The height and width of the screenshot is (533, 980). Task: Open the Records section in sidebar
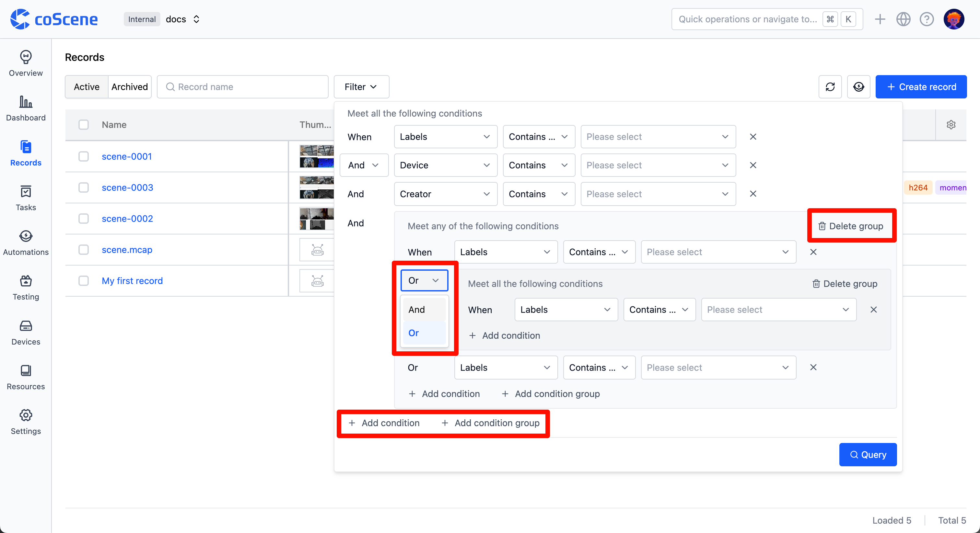[x=26, y=152]
